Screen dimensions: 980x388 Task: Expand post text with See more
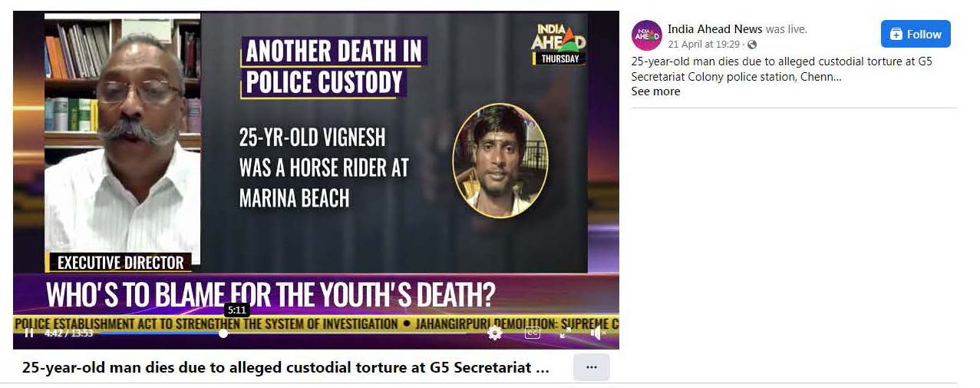[x=655, y=91]
